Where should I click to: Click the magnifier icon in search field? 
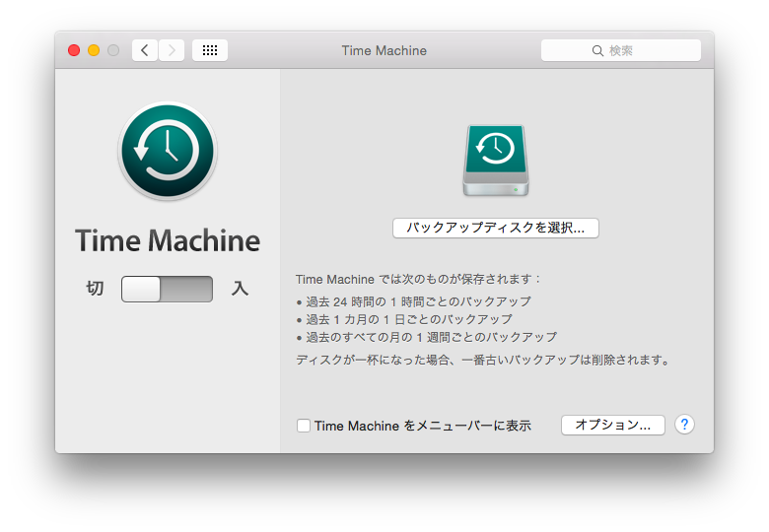(597, 51)
